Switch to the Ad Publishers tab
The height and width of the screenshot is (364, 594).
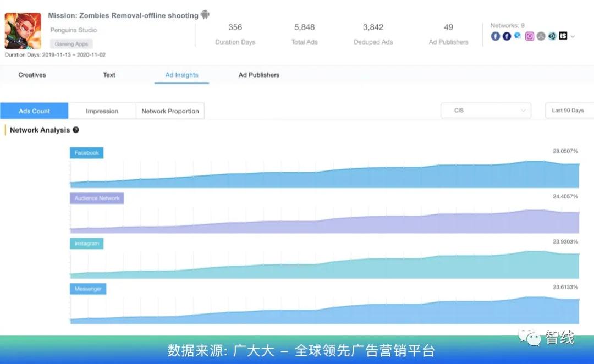pyautogui.click(x=258, y=75)
